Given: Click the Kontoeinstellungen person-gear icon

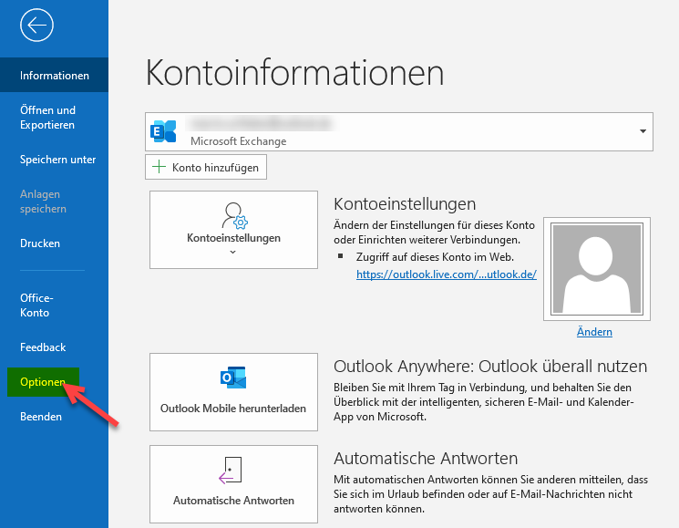Looking at the screenshot, I should [x=234, y=215].
